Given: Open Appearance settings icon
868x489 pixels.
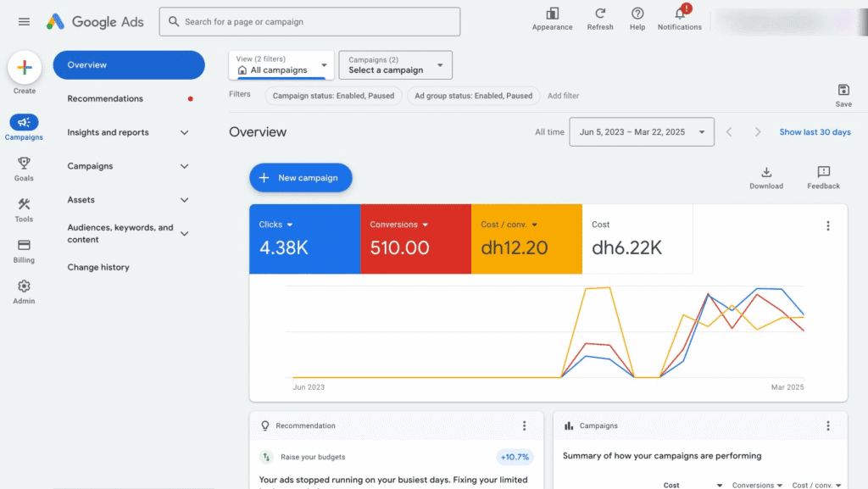Looking at the screenshot, I should 553,14.
